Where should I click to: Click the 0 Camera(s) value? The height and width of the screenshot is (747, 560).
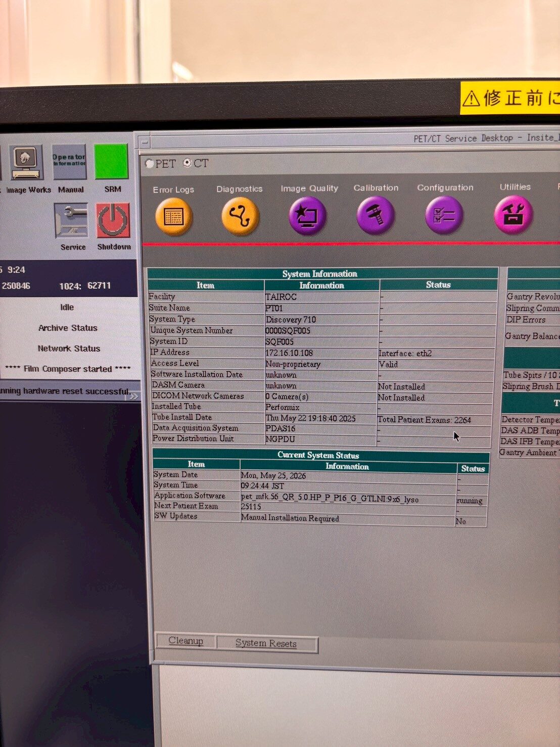287,397
